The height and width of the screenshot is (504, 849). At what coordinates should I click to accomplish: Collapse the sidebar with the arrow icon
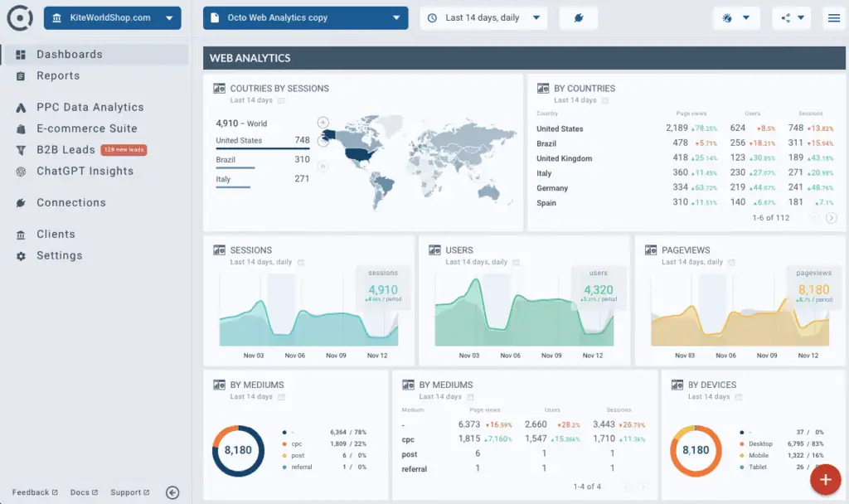click(172, 492)
